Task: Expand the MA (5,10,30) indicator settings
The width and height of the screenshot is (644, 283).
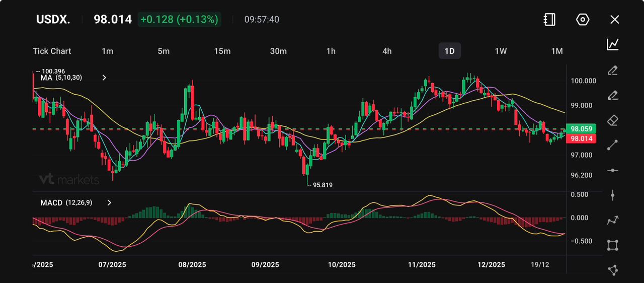Action: [x=104, y=78]
